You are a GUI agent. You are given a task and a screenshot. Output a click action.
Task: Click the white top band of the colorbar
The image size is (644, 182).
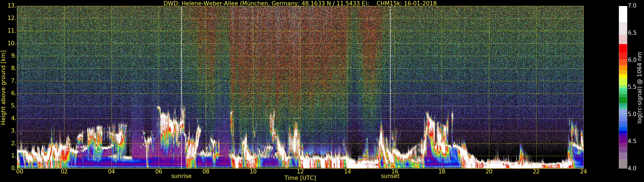tap(623, 14)
